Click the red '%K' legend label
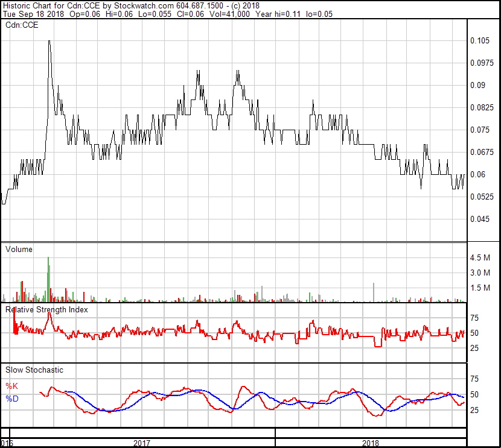Image resolution: width=501 pixels, height=448 pixels. click(x=12, y=386)
